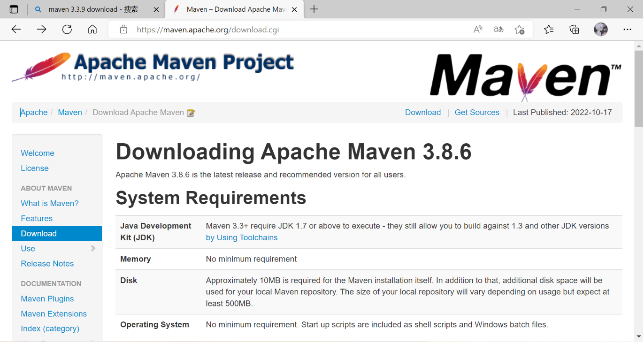Screen dimensions: 644x344
Task: Open the translate page option
Action: (x=498, y=30)
